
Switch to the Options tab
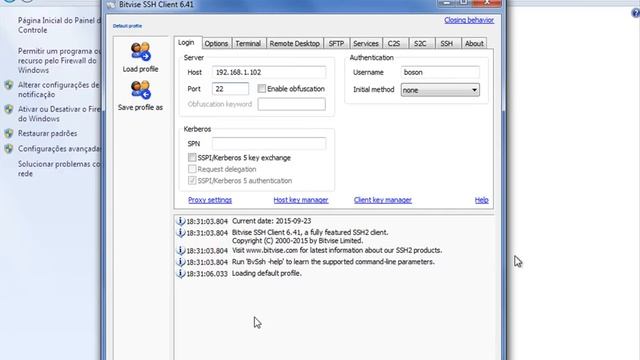(216, 43)
